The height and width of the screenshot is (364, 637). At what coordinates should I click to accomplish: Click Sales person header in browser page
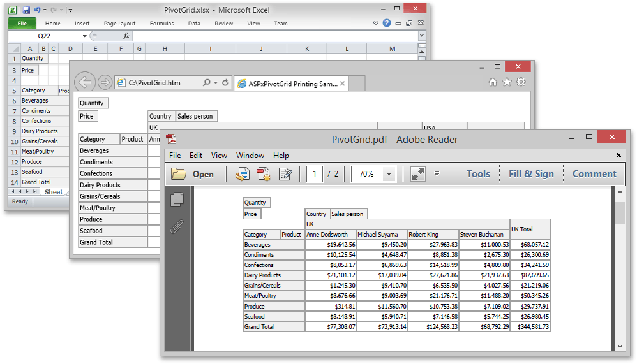(x=197, y=116)
